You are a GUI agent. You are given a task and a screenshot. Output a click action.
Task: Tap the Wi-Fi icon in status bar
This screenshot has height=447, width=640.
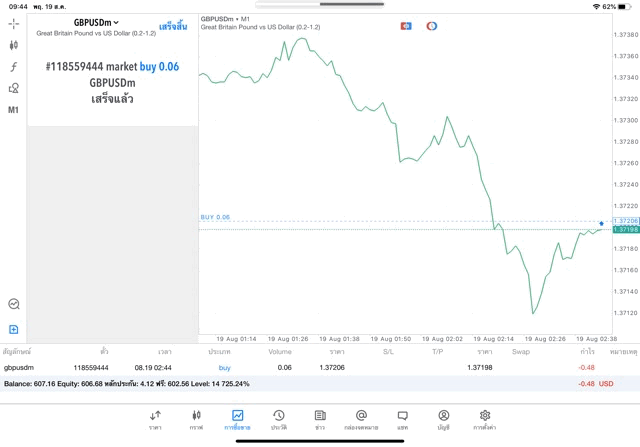coord(596,7)
